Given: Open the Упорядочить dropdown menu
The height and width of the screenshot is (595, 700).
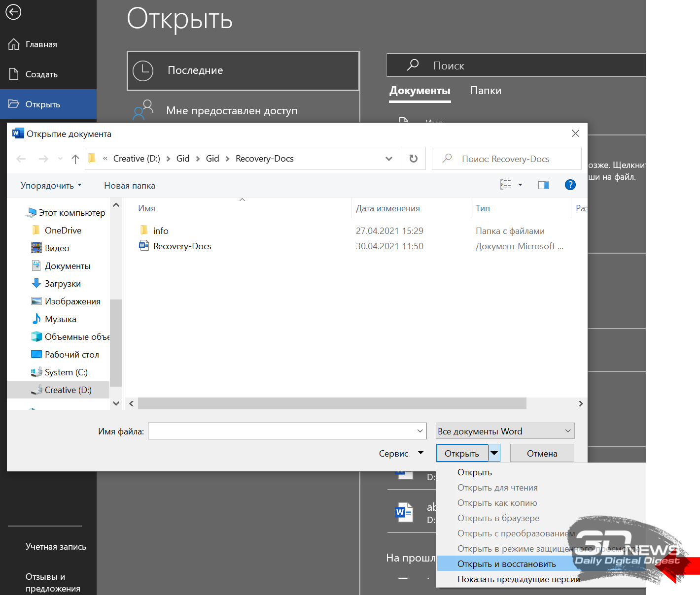Looking at the screenshot, I should [51, 186].
